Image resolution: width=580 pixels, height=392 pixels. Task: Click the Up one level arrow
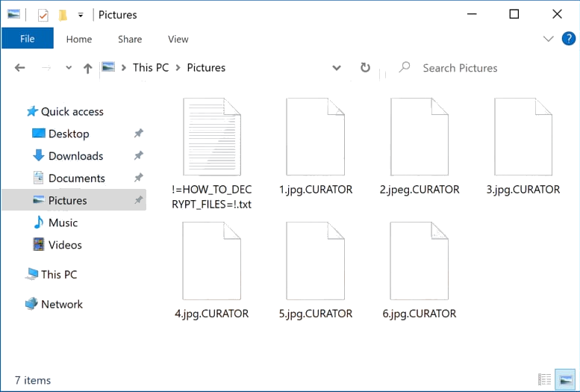[x=87, y=68]
